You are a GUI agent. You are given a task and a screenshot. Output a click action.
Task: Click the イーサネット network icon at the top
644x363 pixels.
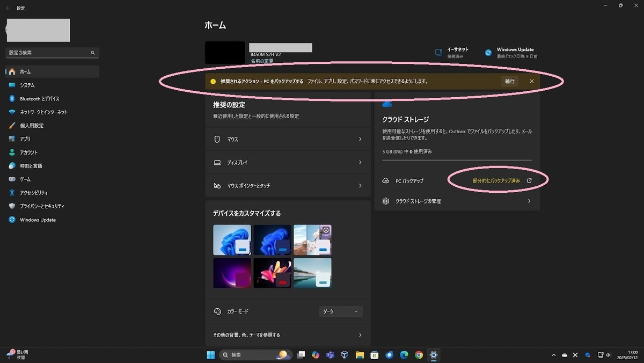click(437, 52)
